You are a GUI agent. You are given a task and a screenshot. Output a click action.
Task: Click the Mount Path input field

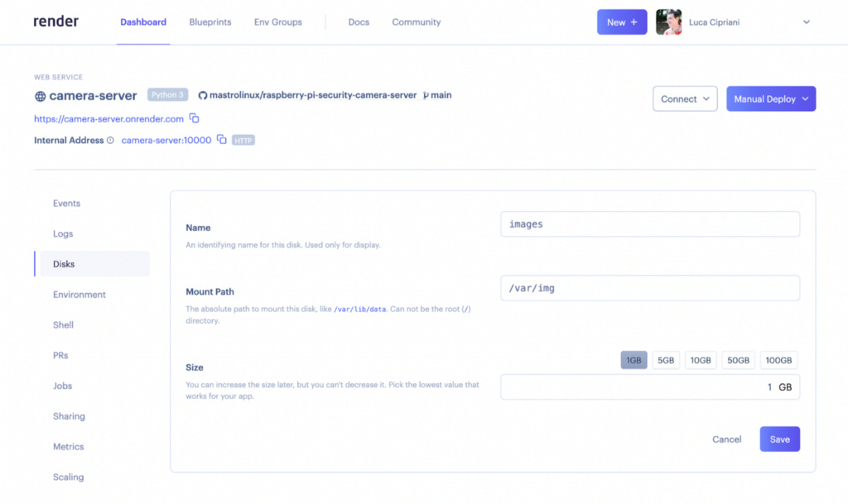[650, 288]
